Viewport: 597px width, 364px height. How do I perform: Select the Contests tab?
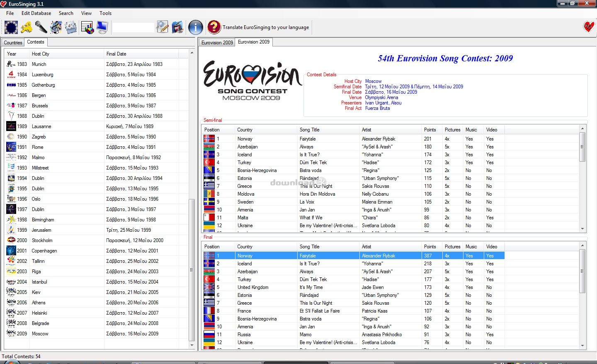36,42
